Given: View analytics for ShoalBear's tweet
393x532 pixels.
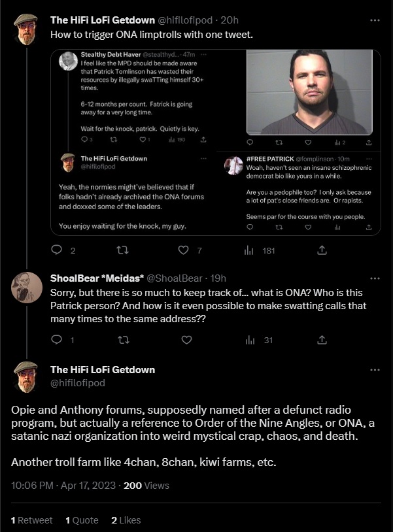Looking at the screenshot, I should pyautogui.click(x=249, y=339).
